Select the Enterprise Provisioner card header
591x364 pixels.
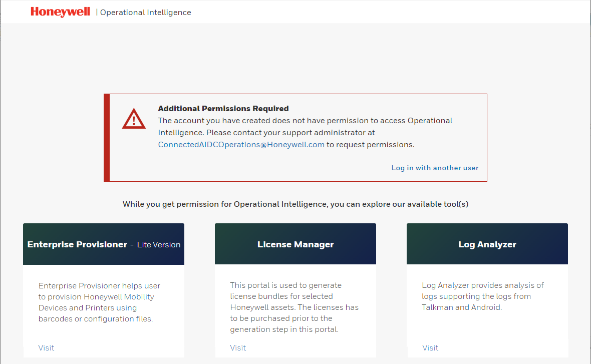click(104, 244)
